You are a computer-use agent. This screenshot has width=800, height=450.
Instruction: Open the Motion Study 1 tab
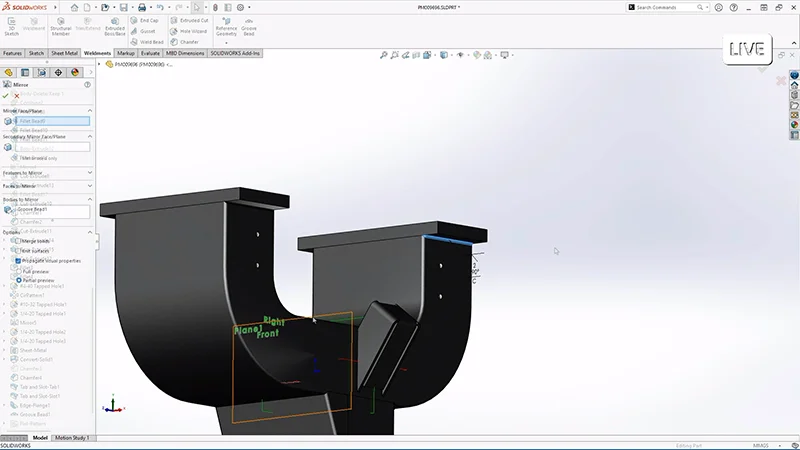71,438
